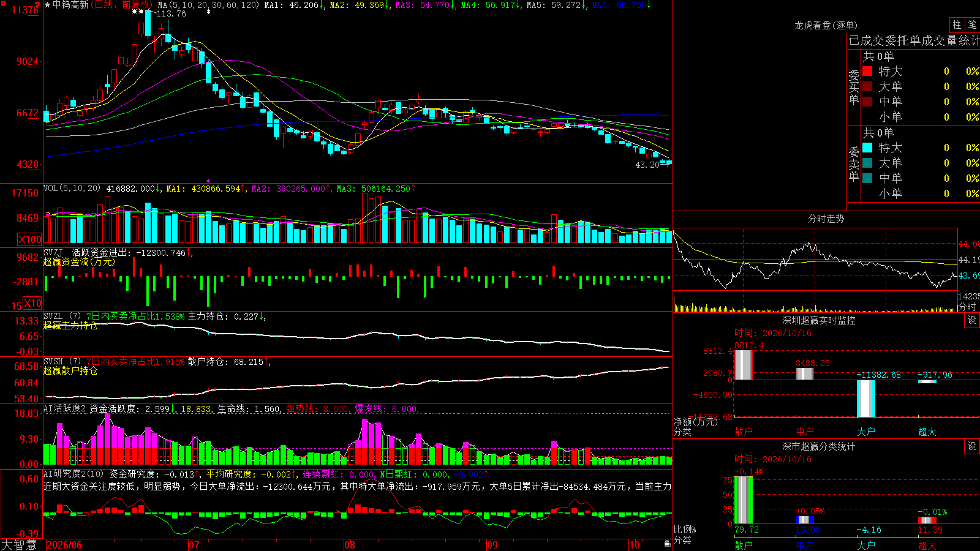This screenshot has width=980, height=551.
Task: Click the 09 month marker on timeline
Action: click(492, 545)
